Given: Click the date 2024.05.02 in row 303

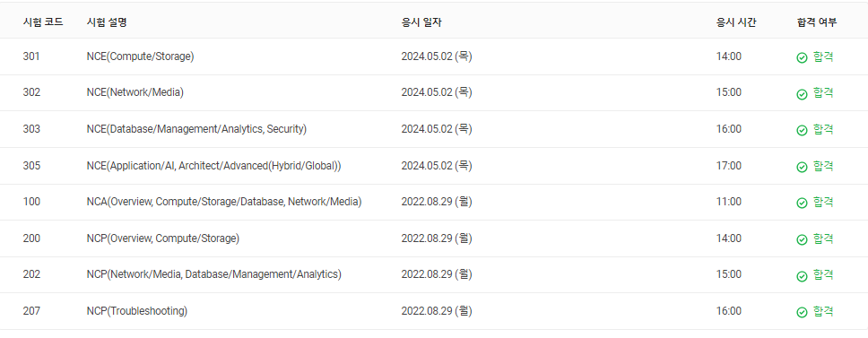Looking at the screenshot, I should pyautogui.click(x=437, y=129).
